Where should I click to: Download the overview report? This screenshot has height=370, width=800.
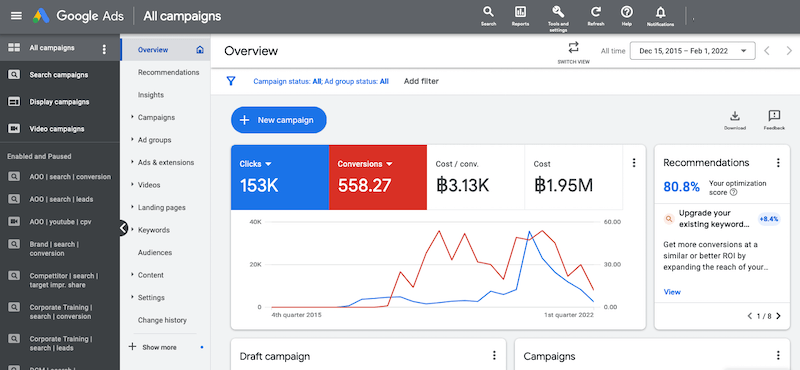pos(735,120)
